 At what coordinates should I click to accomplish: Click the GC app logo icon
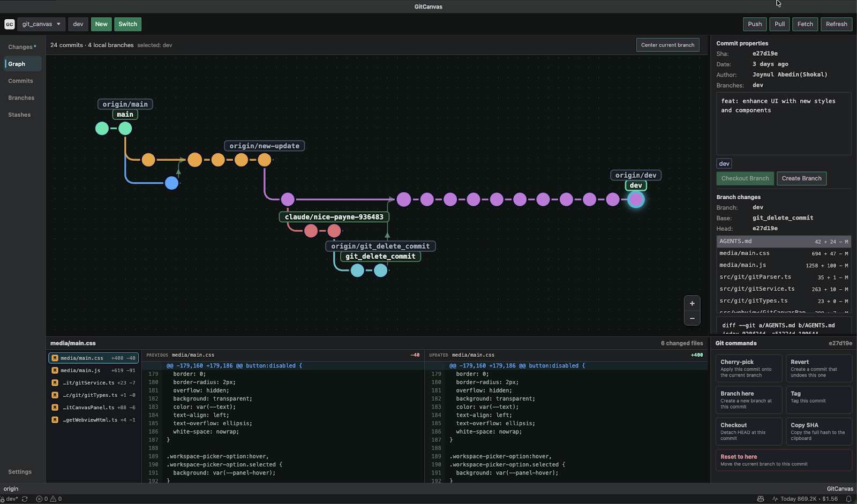10,24
